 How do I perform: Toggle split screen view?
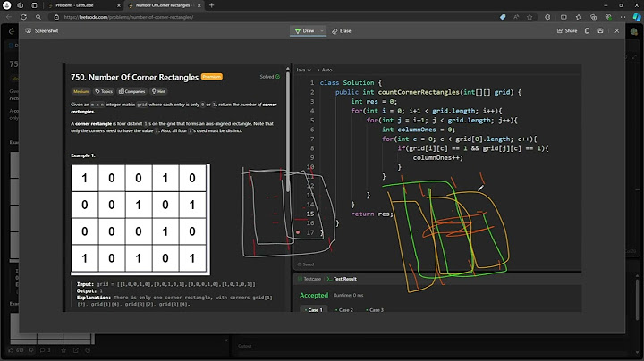tap(563, 17)
